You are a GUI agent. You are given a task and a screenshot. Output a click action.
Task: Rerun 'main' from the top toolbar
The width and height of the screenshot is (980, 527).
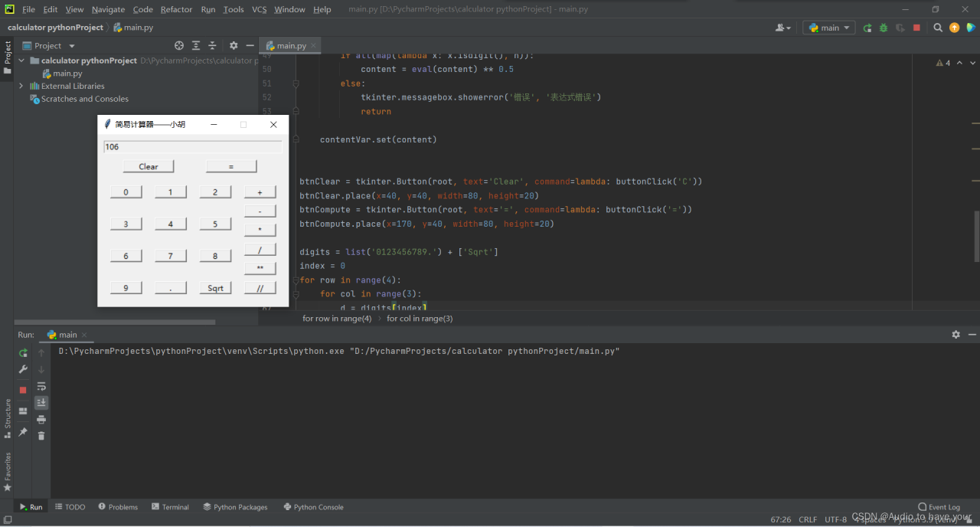pos(867,28)
